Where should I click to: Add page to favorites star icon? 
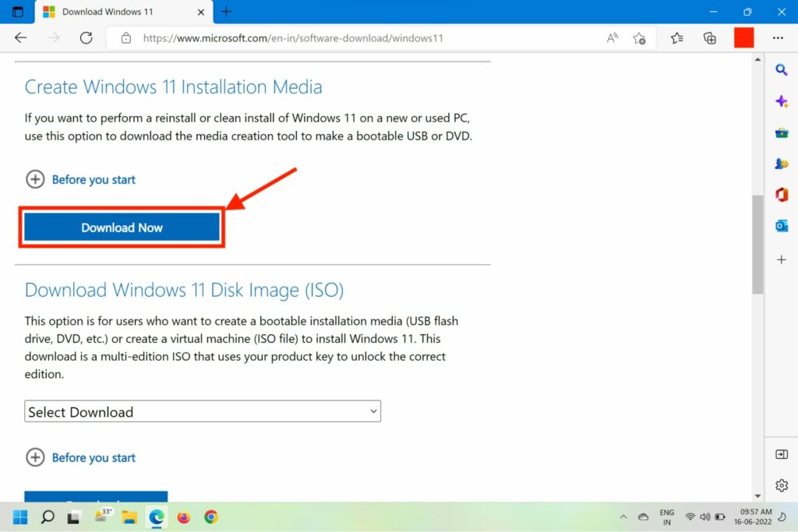[639, 38]
